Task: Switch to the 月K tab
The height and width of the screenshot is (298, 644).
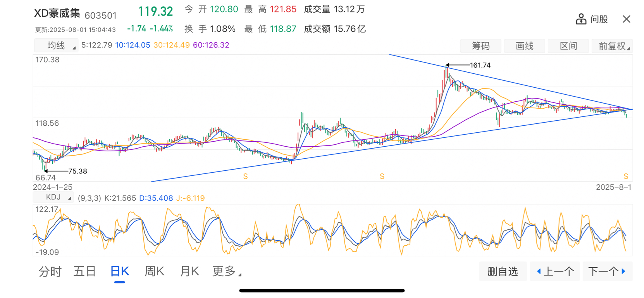Action: [189, 271]
